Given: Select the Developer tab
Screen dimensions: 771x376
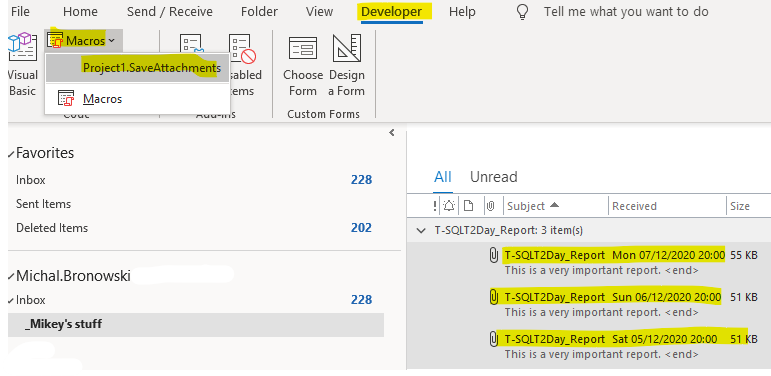Looking at the screenshot, I should point(391,11).
